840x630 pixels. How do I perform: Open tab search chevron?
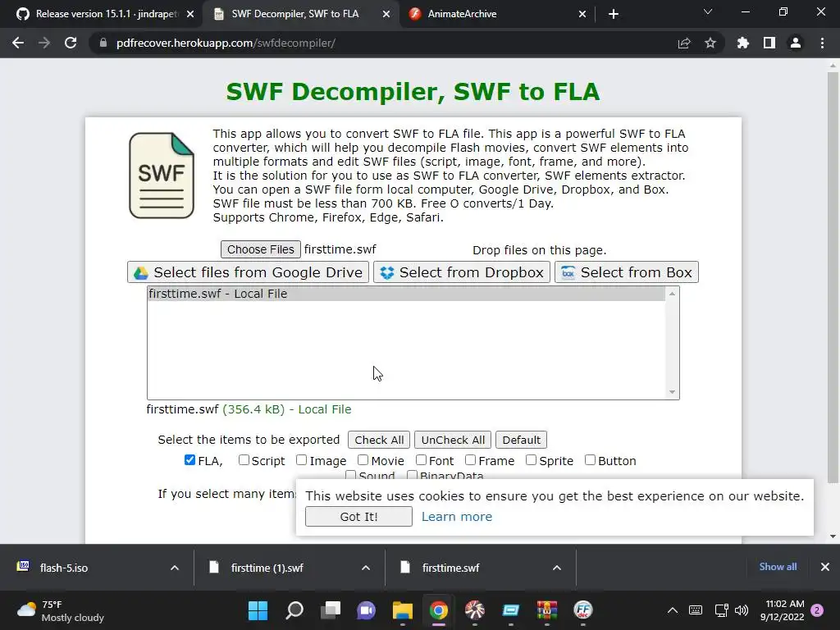click(708, 11)
